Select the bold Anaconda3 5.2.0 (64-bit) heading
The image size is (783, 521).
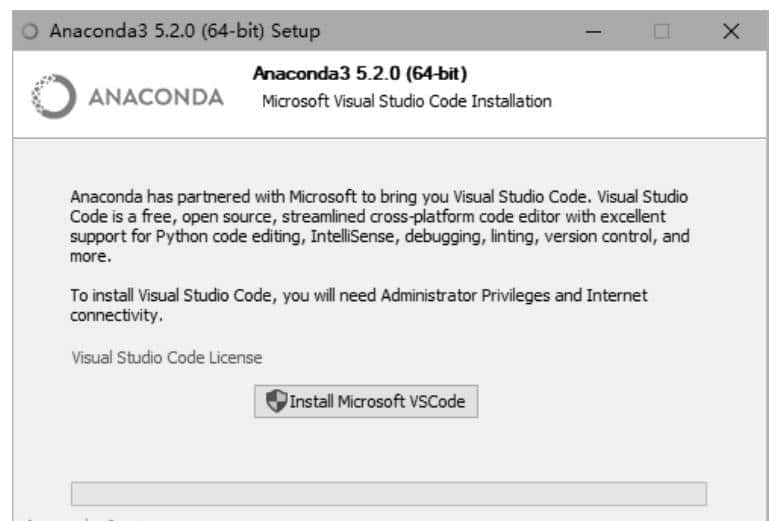click(x=360, y=74)
